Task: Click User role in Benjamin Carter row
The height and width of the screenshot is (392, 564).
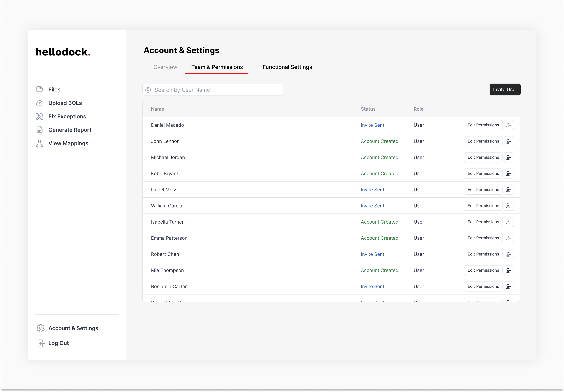Action: 419,286
